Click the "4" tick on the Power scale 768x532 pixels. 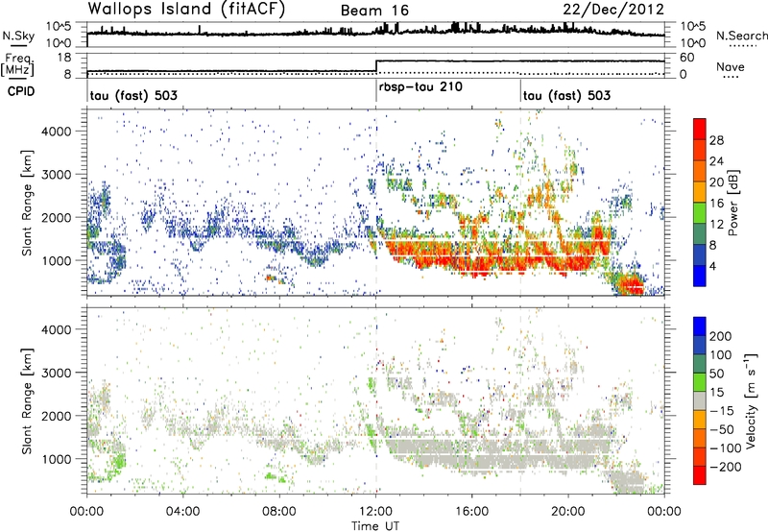tap(712, 266)
